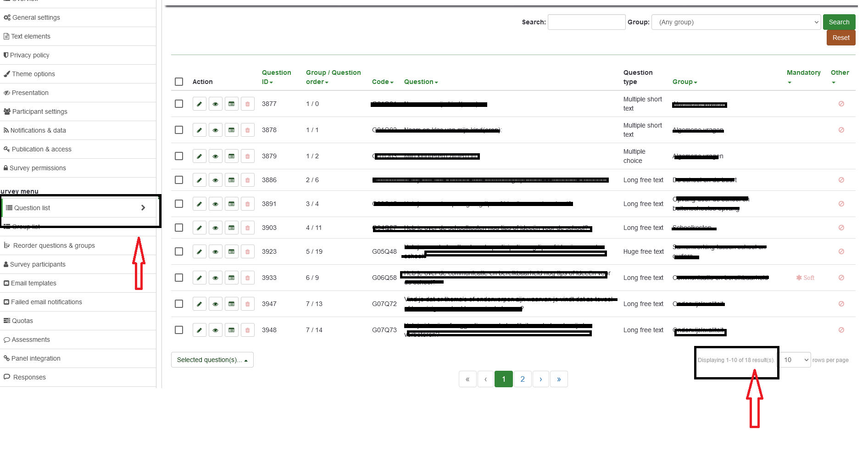Change the rows per page dropdown
Screen dimensions: 868x468
[x=796, y=360]
